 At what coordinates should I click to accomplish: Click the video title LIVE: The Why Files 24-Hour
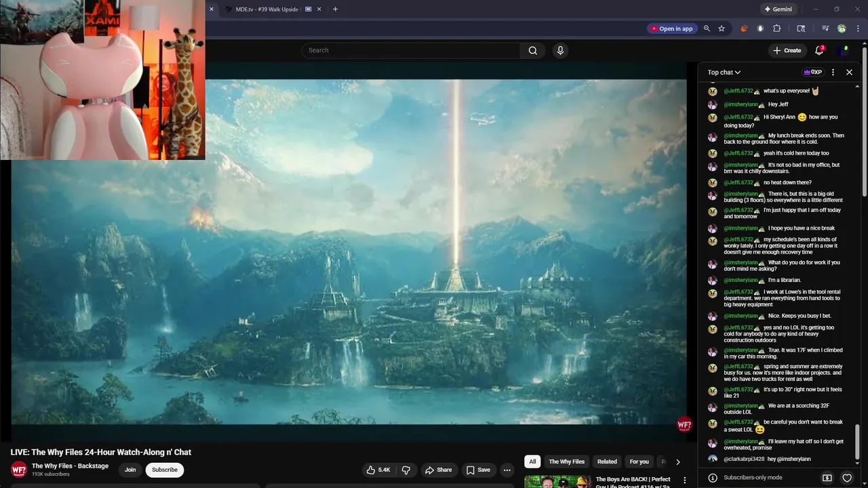tap(101, 452)
